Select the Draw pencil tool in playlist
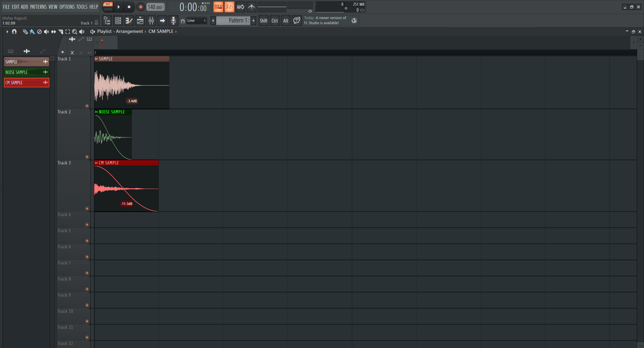Viewport: 644px width, 348px height. point(25,32)
